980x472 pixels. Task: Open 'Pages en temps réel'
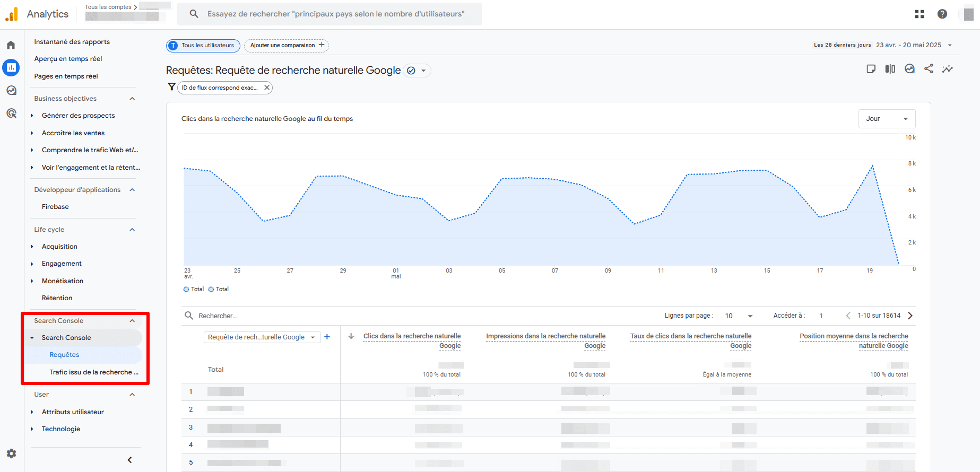66,76
